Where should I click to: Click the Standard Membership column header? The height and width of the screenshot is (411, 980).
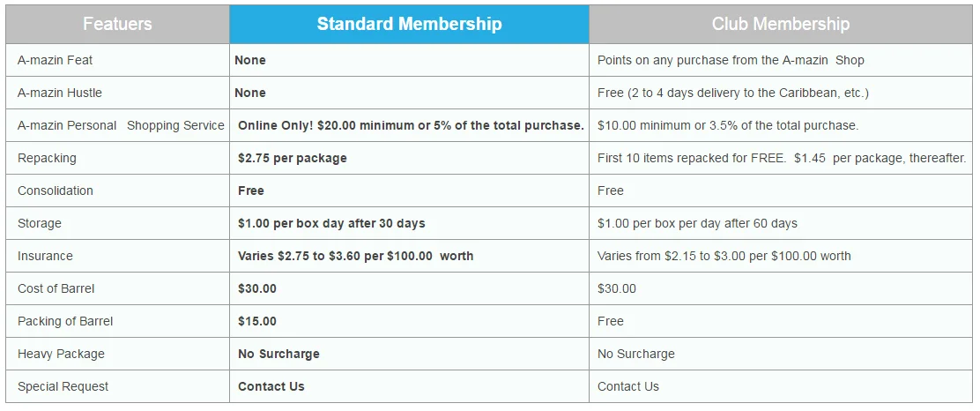(x=409, y=24)
